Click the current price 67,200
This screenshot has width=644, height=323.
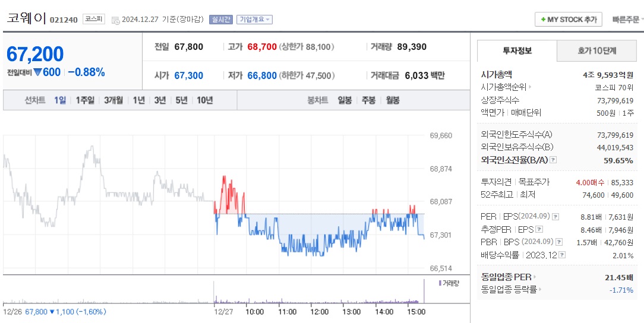tap(35, 54)
